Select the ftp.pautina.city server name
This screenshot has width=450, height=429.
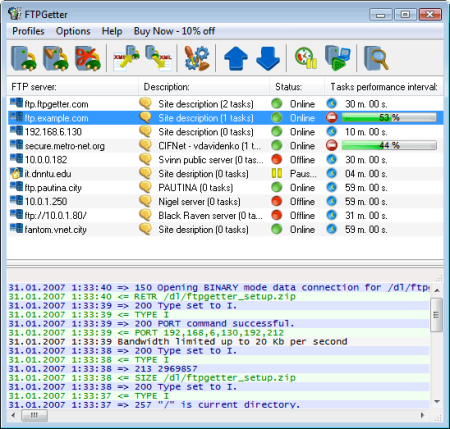tap(53, 188)
